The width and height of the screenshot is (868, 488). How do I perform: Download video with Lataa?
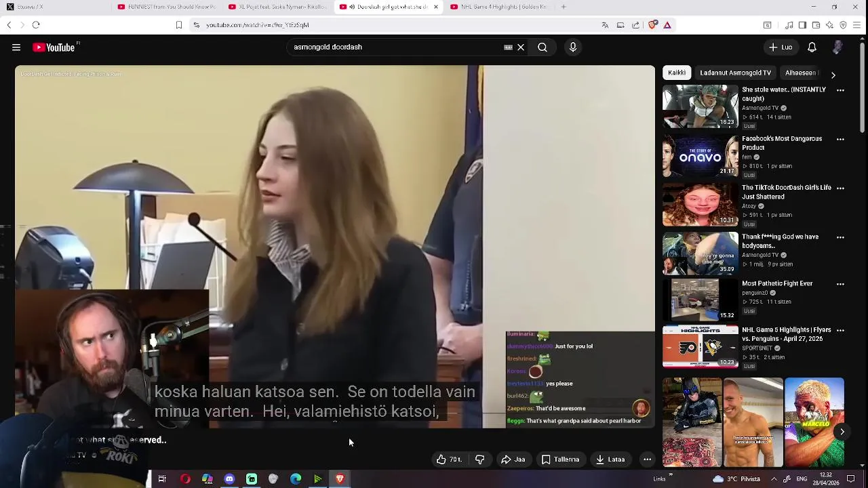(610, 460)
